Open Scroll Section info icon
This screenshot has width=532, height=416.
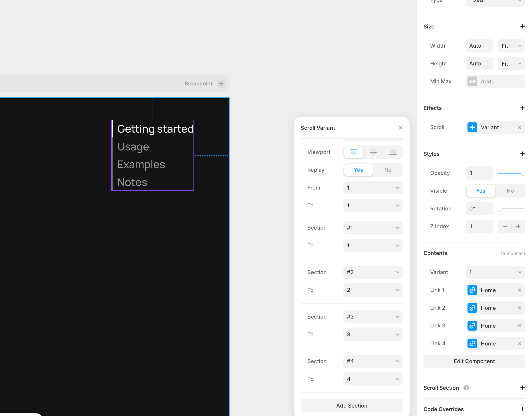coord(466,388)
